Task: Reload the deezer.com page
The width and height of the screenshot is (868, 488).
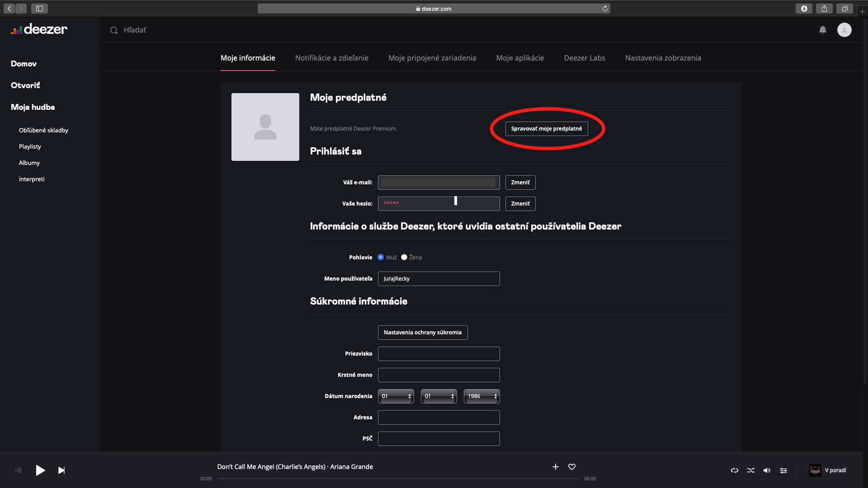Action: click(x=605, y=9)
